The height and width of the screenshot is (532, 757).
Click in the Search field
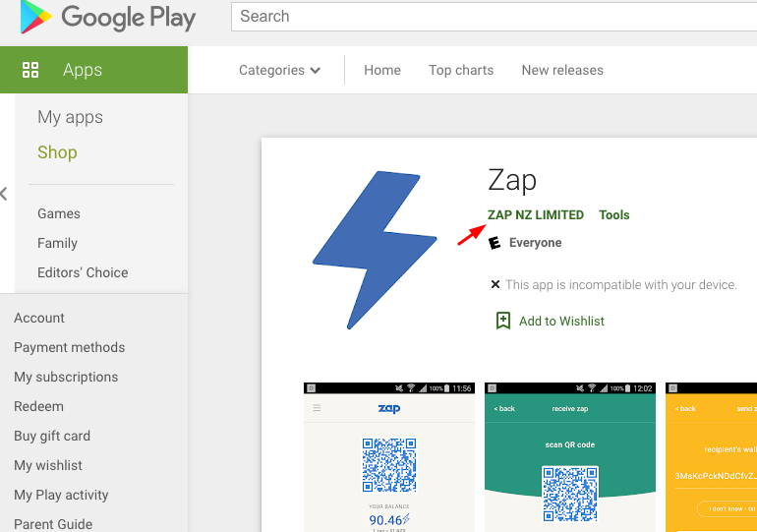(494, 17)
